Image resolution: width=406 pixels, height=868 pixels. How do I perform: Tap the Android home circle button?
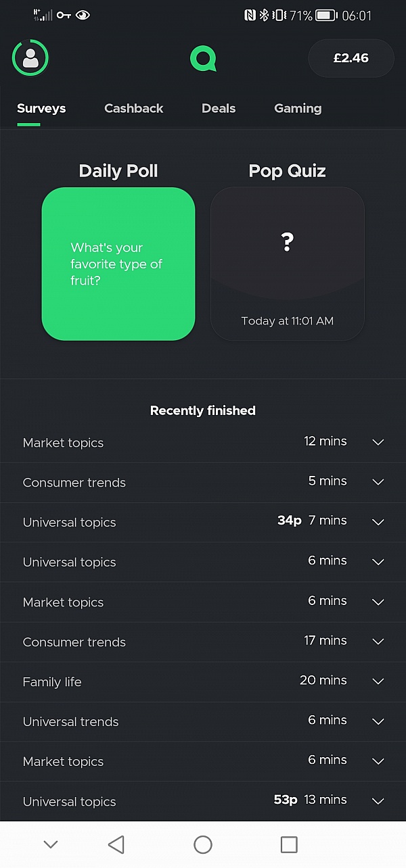203,844
